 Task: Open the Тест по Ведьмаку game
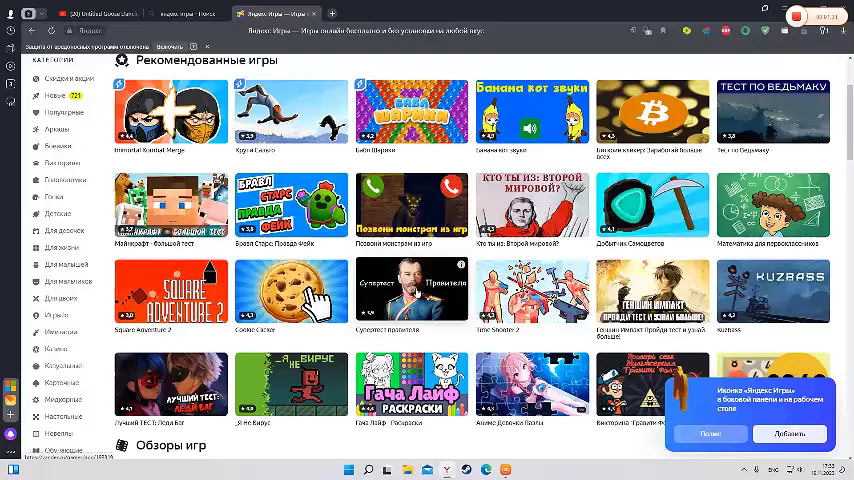pos(773,112)
